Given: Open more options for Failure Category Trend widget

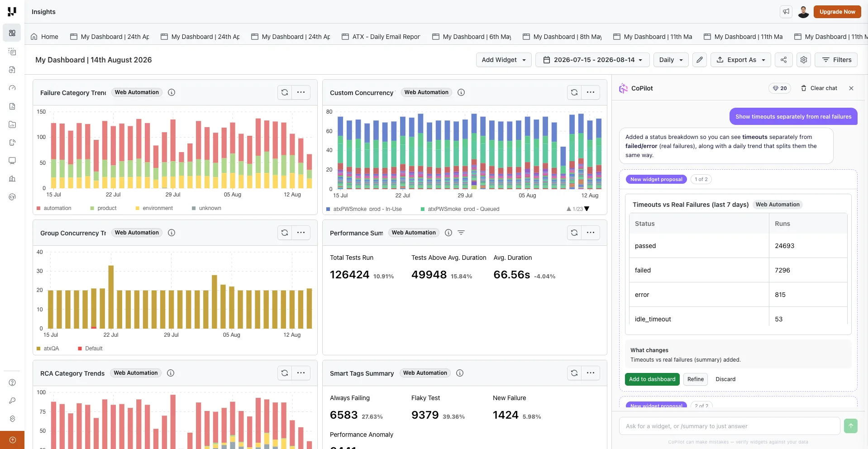Looking at the screenshot, I should pyautogui.click(x=301, y=92).
